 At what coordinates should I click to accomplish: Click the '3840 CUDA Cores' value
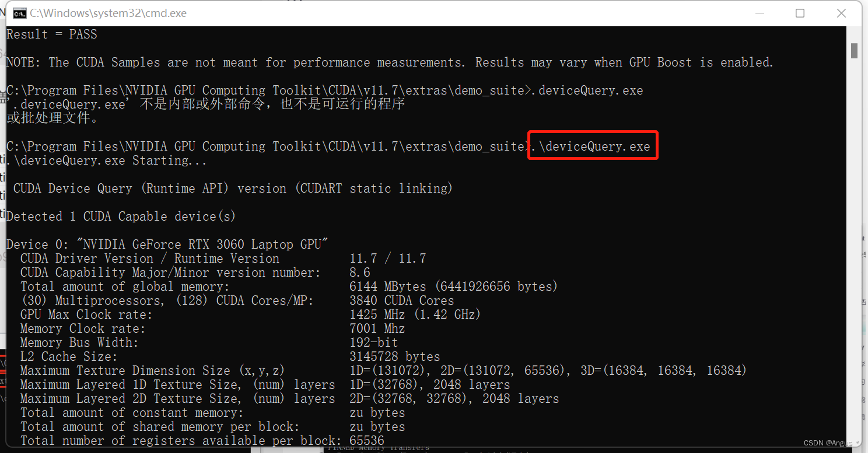tap(401, 301)
